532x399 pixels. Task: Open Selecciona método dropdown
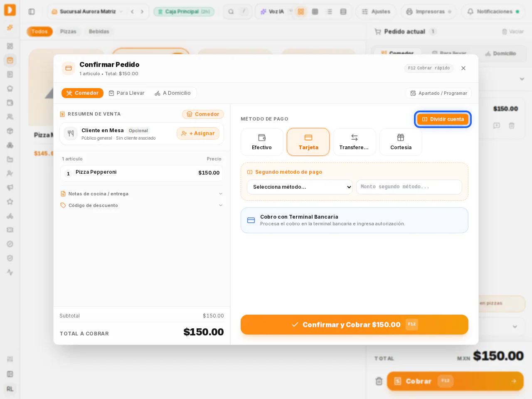tap(300, 187)
